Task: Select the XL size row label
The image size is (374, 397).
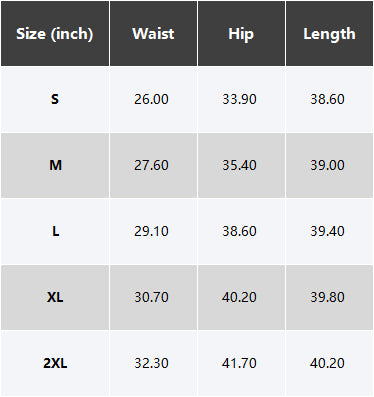Action: pos(55,297)
